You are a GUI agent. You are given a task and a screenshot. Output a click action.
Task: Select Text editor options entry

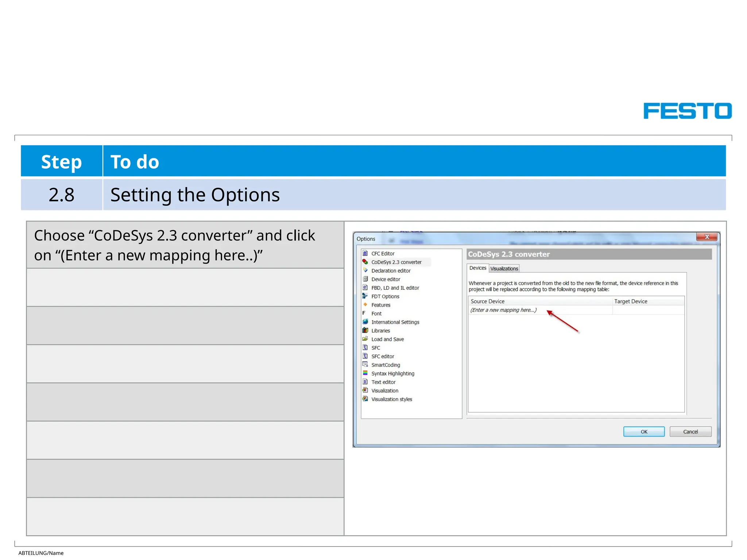tap(383, 382)
